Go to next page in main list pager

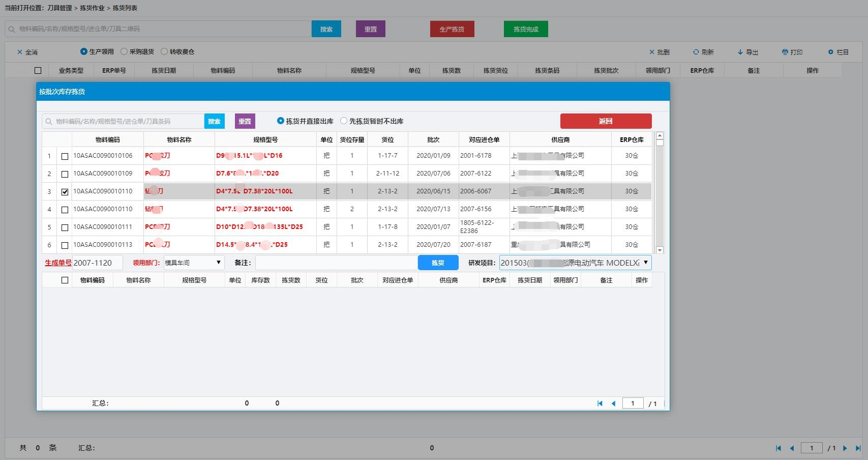[845, 448]
